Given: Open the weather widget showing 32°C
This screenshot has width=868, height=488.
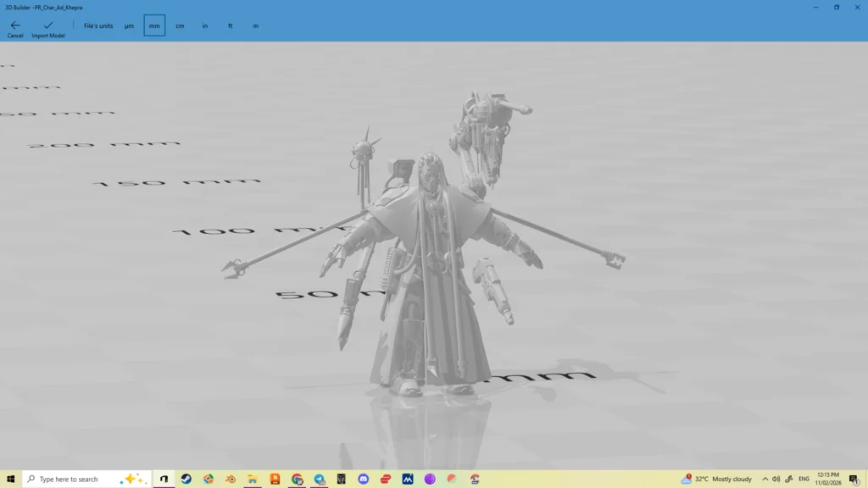Looking at the screenshot, I should pyautogui.click(x=716, y=479).
